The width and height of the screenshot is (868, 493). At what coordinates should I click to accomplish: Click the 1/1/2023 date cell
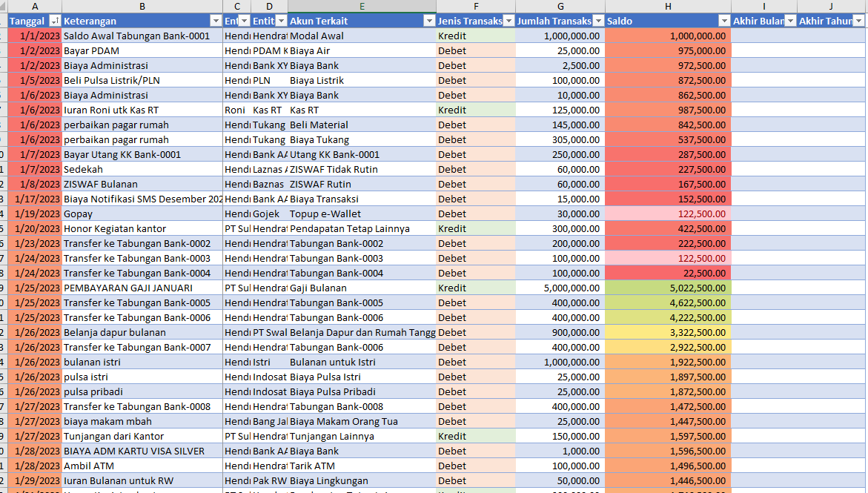[x=35, y=36]
